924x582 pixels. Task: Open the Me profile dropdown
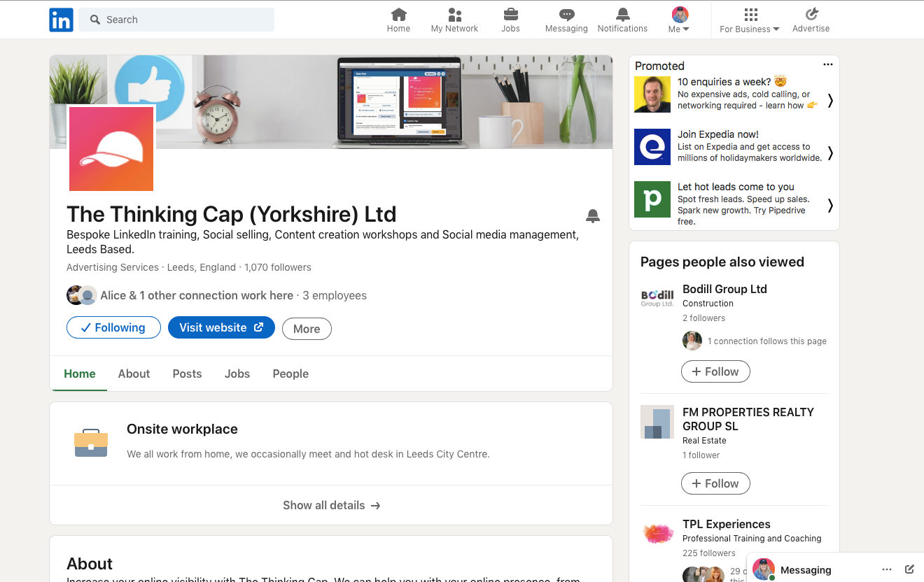click(x=679, y=20)
